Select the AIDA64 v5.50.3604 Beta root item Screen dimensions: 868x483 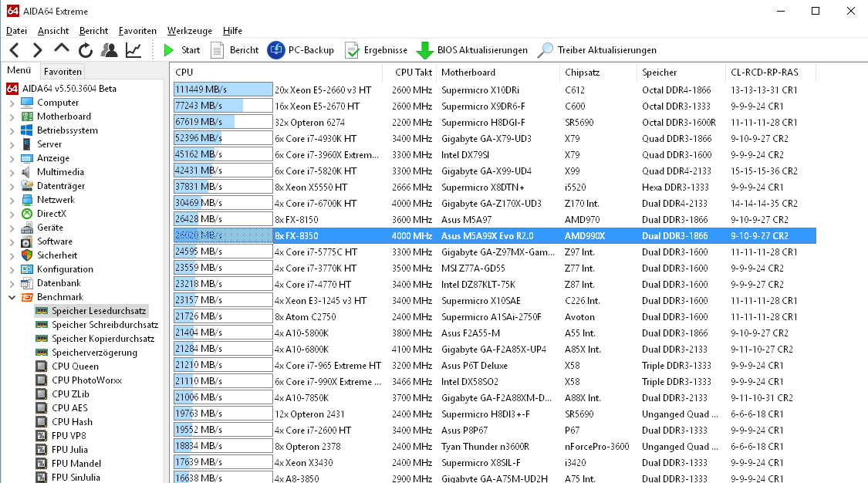tap(62, 89)
